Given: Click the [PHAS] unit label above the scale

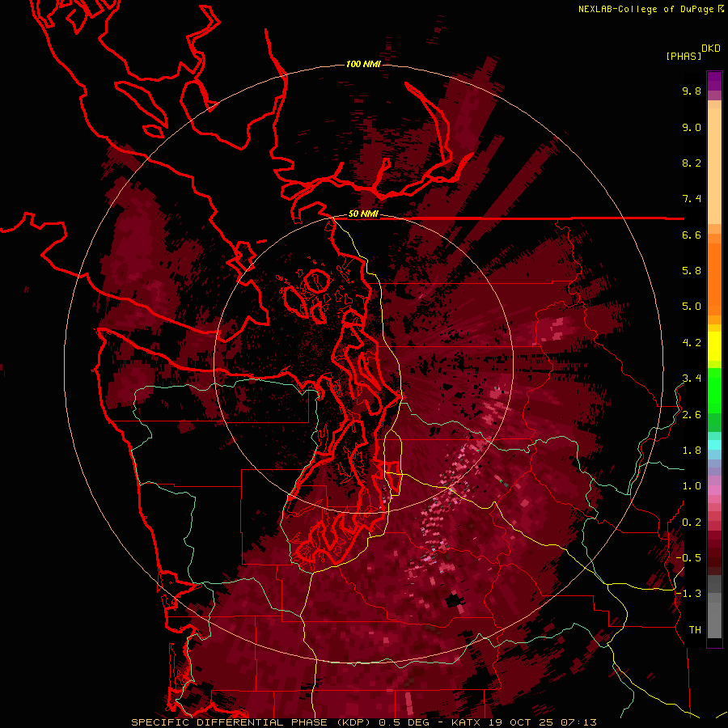Looking at the screenshot, I should pyautogui.click(x=684, y=56).
